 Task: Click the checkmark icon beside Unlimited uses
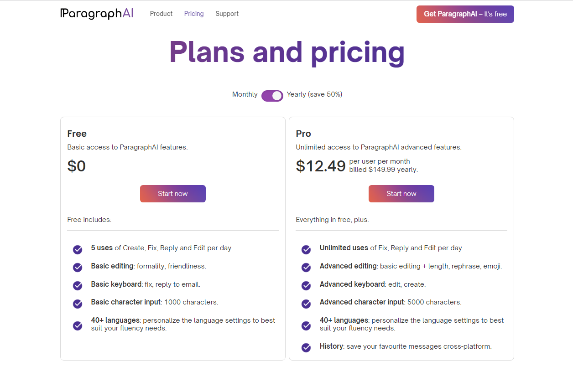(306, 249)
